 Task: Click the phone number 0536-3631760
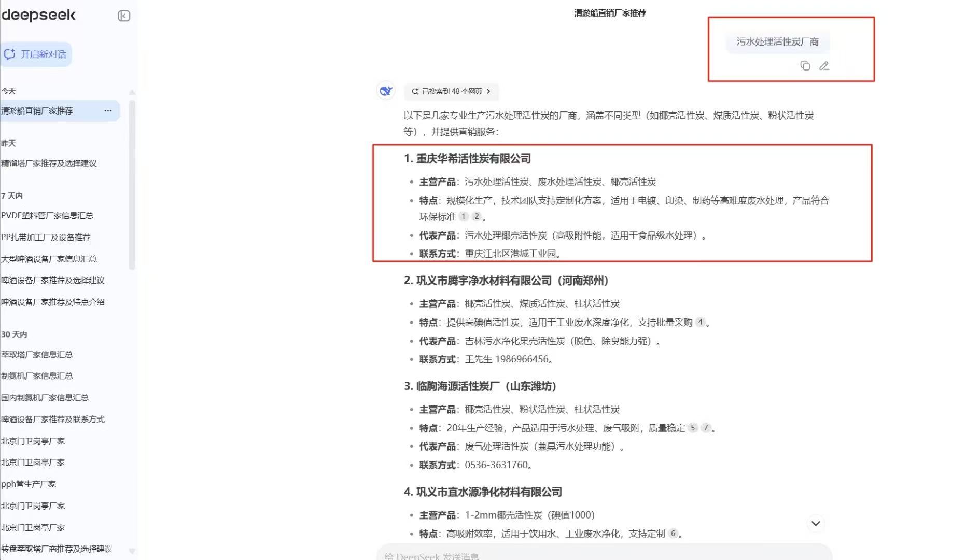pos(496,465)
